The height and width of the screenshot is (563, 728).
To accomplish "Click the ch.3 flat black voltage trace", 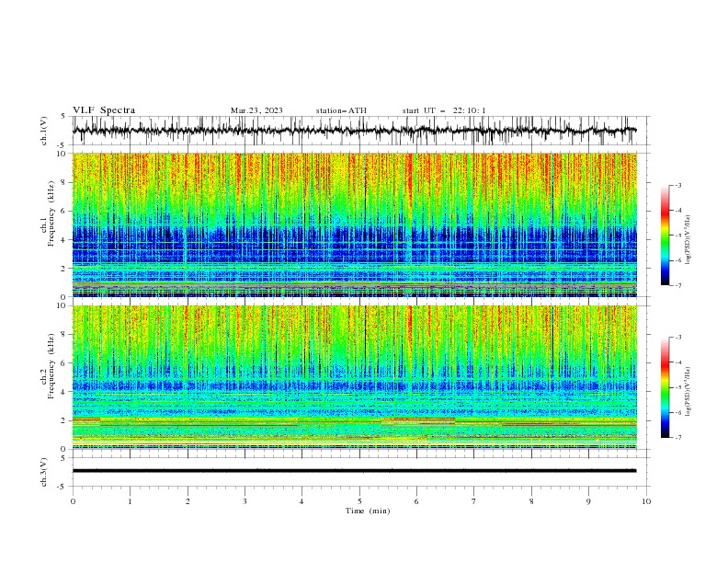I will (x=354, y=471).
